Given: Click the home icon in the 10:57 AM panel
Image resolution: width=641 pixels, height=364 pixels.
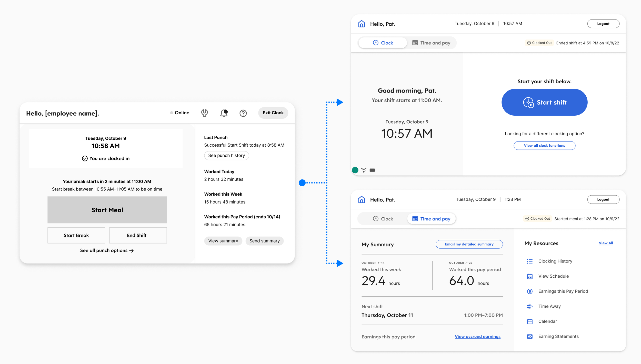Looking at the screenshot, I should point(362,24).
